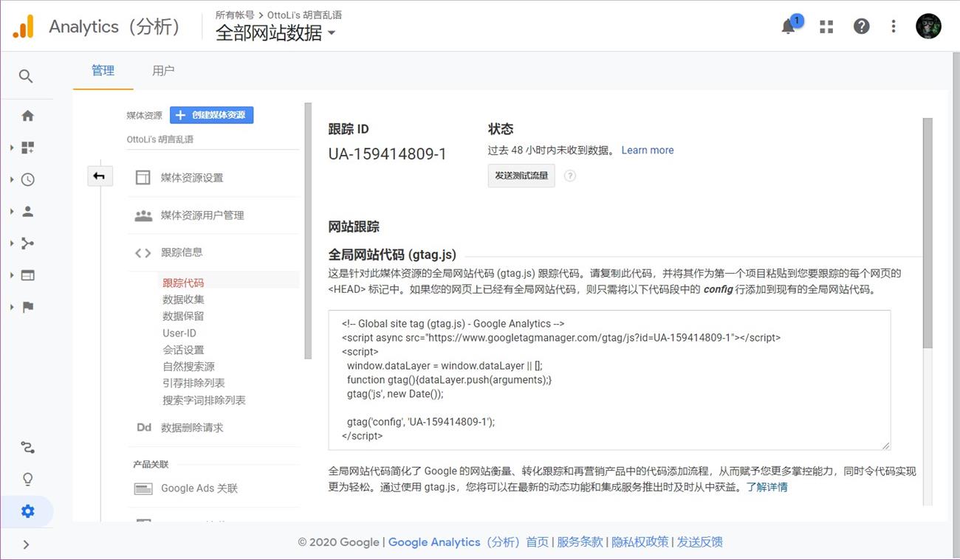Open the notifications bell icon
This screenshot has height=560, width=960.
(x=789, y=26)
